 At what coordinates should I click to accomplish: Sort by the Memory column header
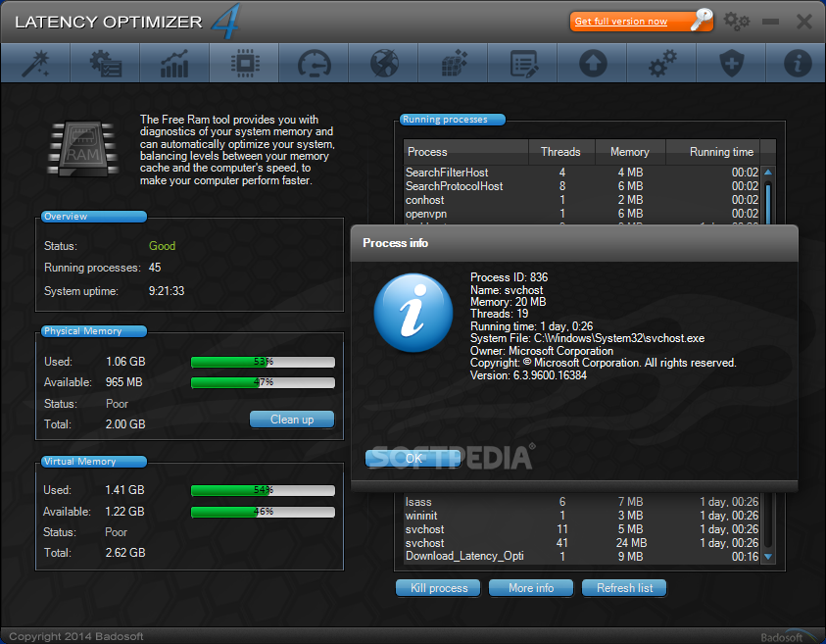pos(630,152)
